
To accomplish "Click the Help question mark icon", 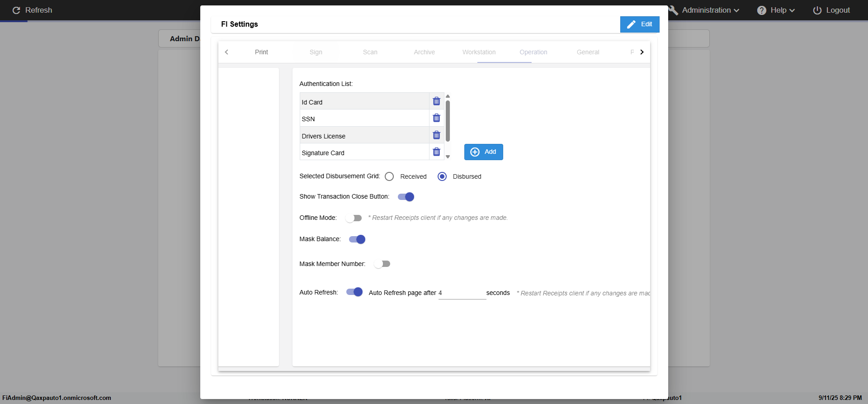I will pyautogui.click(x=762, y=10).
